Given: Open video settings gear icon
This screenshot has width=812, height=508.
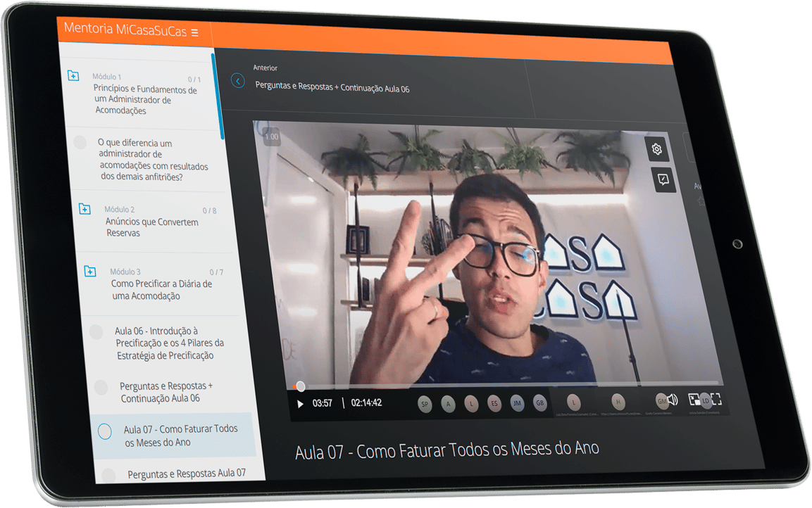Looking at the screenshot, I should click(x=657, y=149).
